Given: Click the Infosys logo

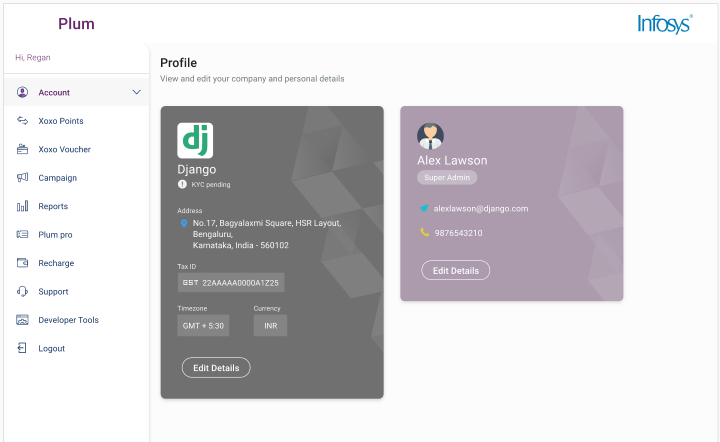Looking at the screenshot, I should [x=665, y=24].
